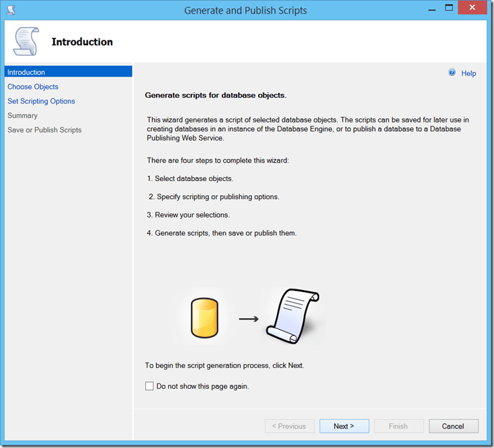This screenshot has width=494, height=448.
Task: Enable "Do not show this page again" checkbox
Action: [149, 386]
